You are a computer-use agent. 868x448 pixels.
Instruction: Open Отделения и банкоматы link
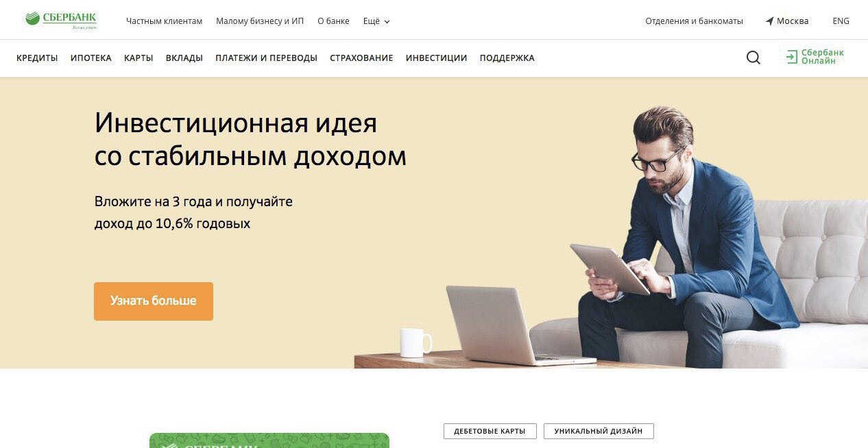click(694, 21)
